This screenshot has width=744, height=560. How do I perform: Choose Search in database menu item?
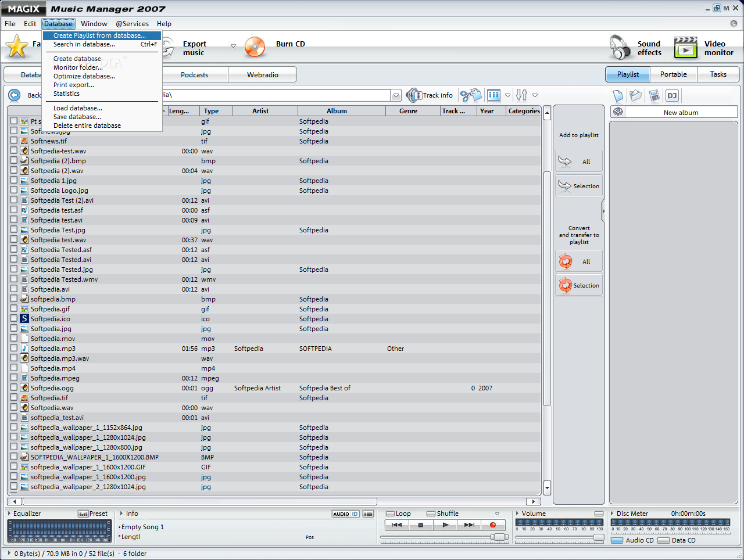102,44
